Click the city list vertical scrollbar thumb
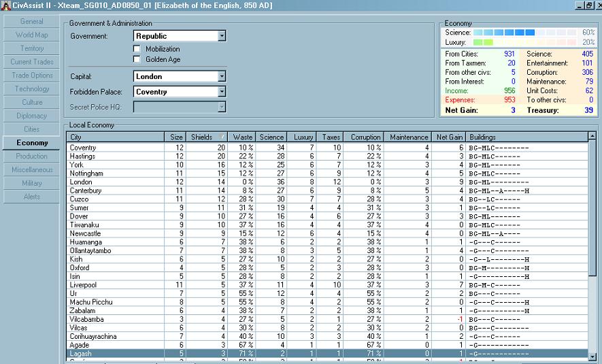 (592, 208)
